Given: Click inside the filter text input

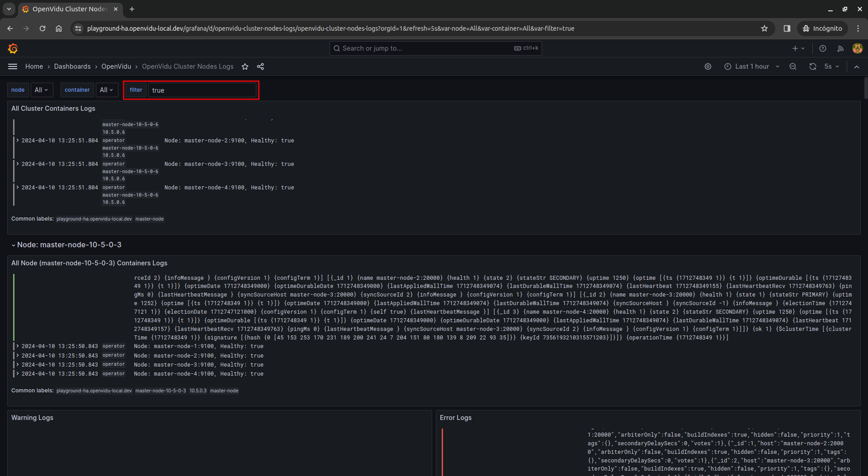Looking at the screenshot, I should pos(203,90).
